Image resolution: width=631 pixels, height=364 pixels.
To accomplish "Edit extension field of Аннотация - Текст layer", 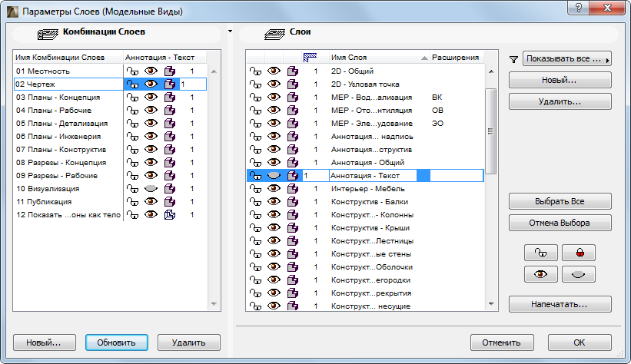I will coord(457,176).
